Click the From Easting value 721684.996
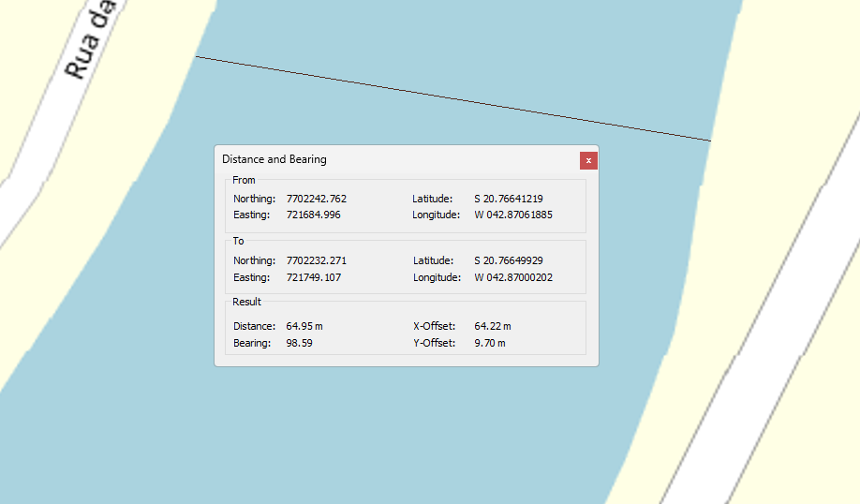The image size is (860, 504). pos(313,215)
